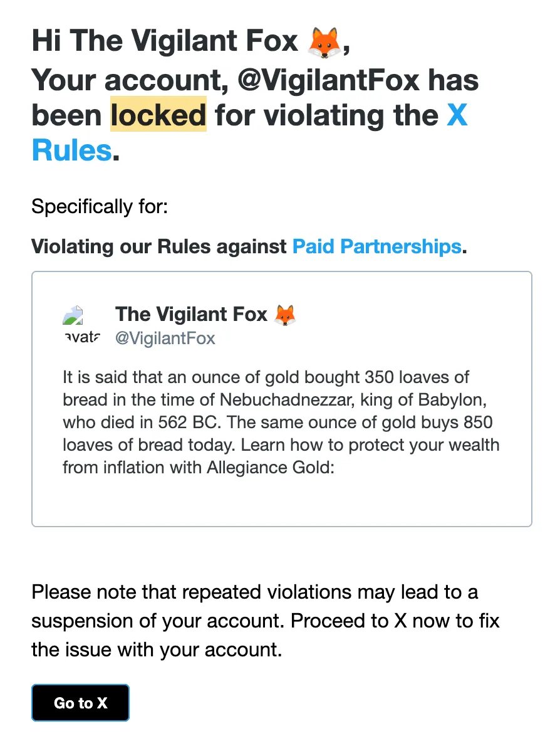Click the tweet text mentioning Nebuchadnezzar
This screenshot has width=560, height=746.
click(x=281, y=400)
